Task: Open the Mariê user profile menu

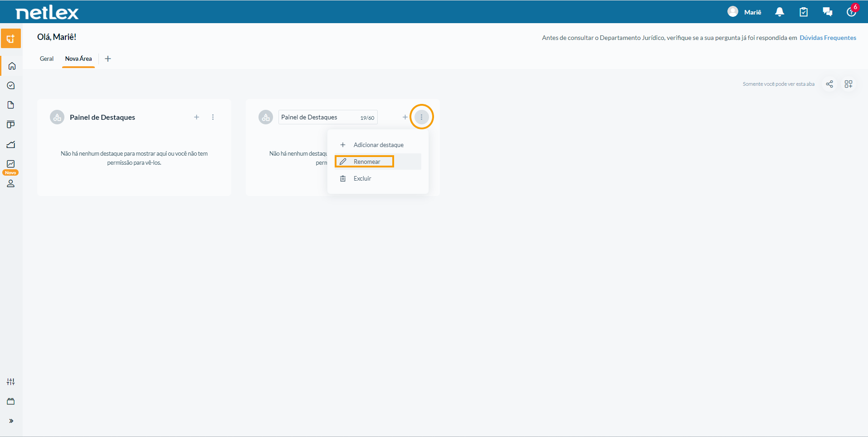Action: point(745,12)
